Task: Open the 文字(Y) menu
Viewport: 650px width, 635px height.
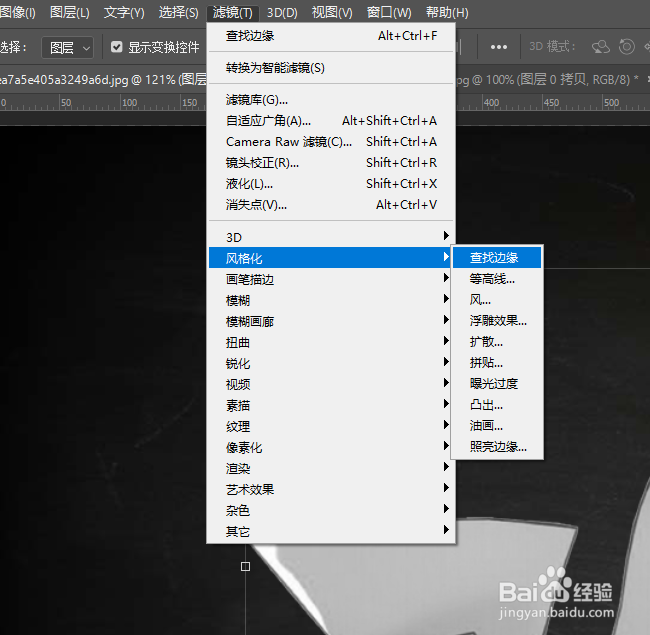Action: tap(124, 12)
